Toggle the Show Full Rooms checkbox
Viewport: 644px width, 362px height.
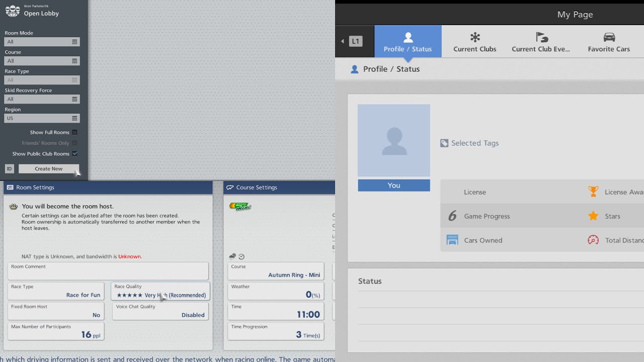tap(75, 132)
